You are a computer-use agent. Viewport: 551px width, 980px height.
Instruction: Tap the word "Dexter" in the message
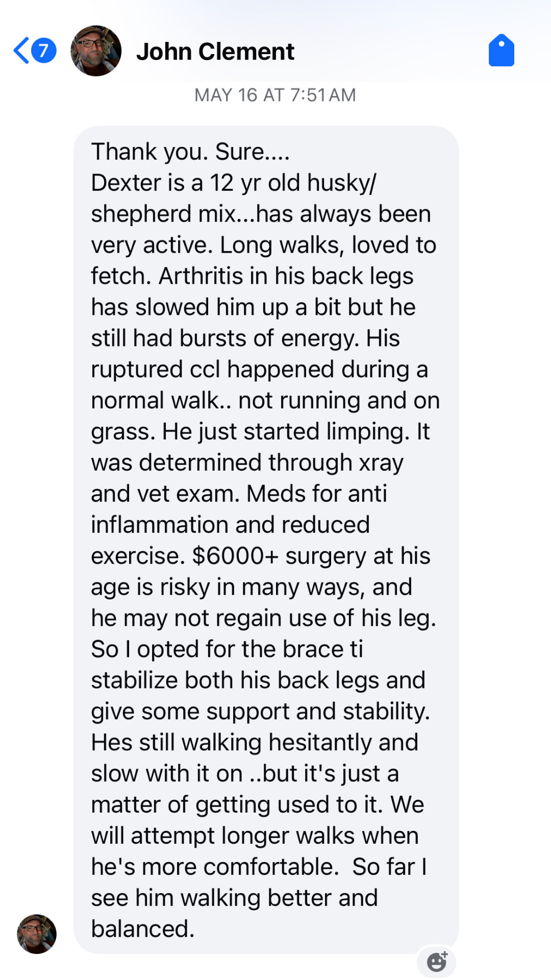point(122,183)
